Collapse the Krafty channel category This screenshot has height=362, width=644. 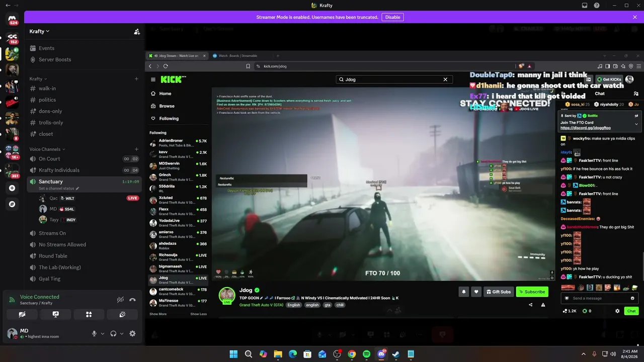pos(38,79)
